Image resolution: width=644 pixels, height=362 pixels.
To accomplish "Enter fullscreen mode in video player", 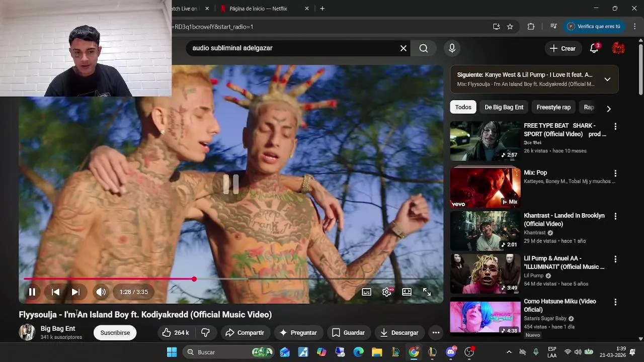I will (x=427, y=292).
